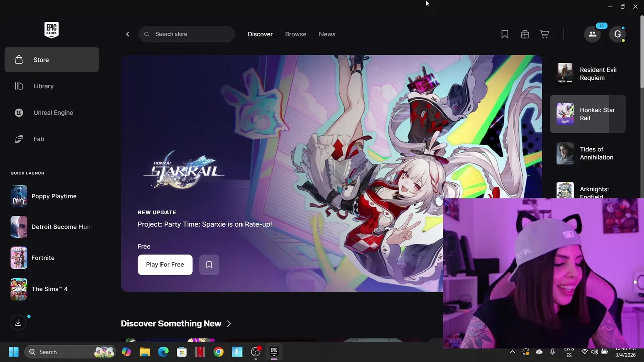Switch to the Browse tab
The height and width of the screenshot is (362, 644).
click(x=296, y=34)
